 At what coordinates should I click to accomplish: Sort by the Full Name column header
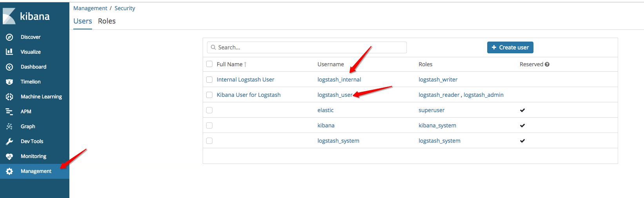[230, 64]
